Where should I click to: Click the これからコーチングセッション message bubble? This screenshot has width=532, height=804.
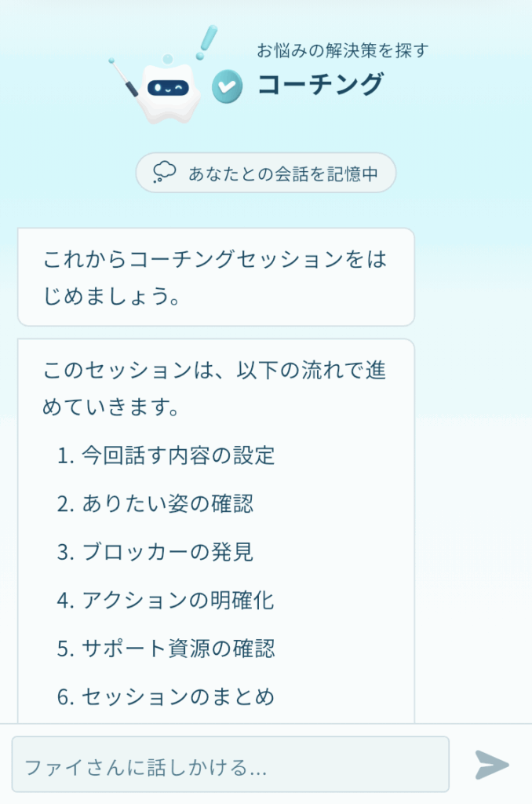tap(216, 277)
